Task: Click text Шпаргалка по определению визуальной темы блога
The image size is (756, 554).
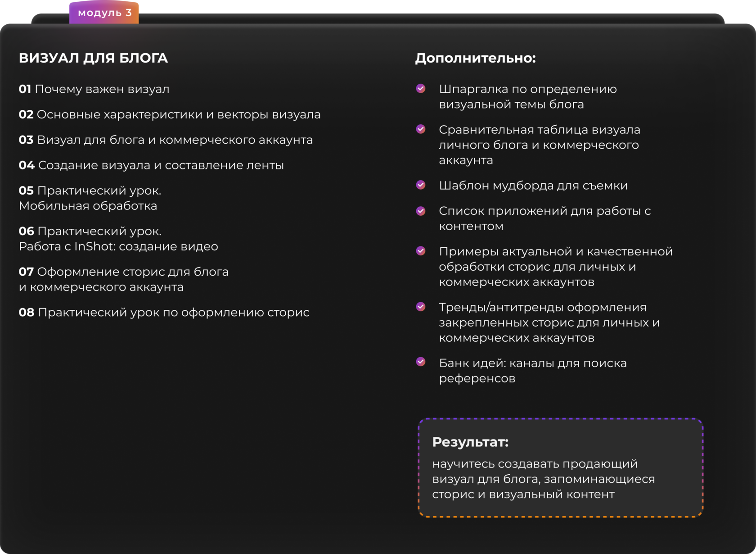Action: pos(528,96)
